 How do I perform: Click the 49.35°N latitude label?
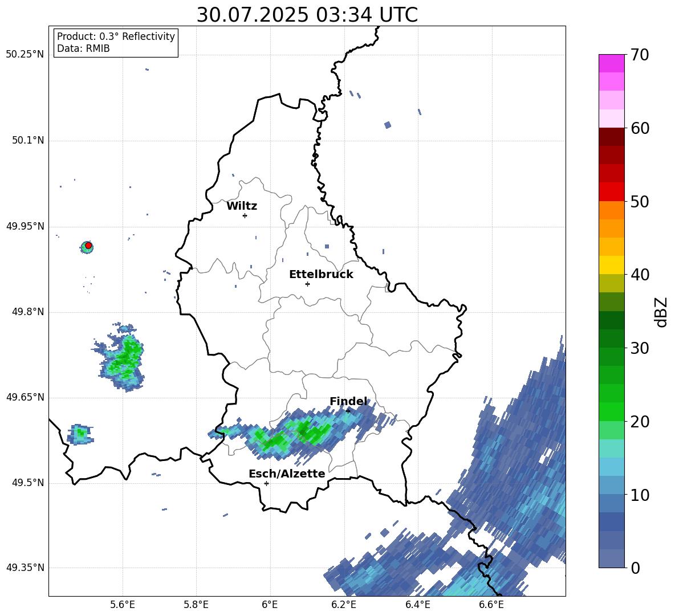(x=25, y=568)
